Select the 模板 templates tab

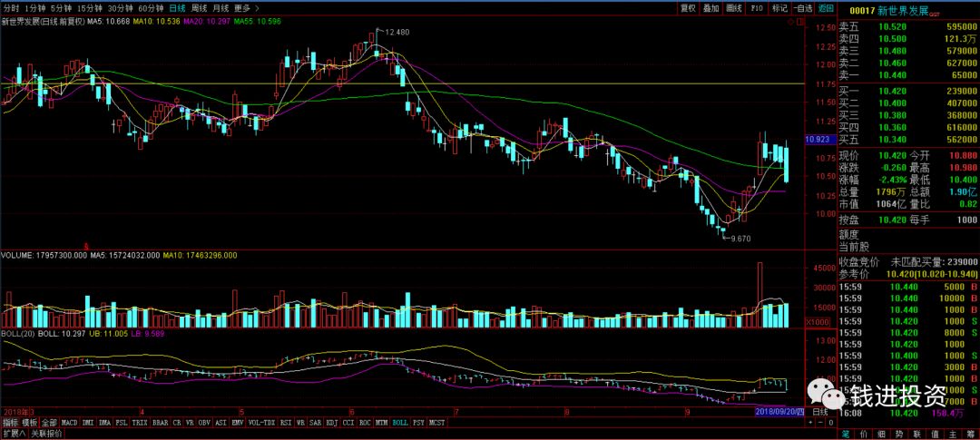pos(29,423)
